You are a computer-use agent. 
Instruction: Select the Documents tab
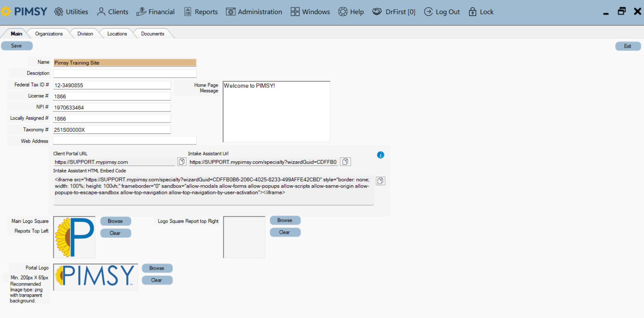(x=152, y=33)
